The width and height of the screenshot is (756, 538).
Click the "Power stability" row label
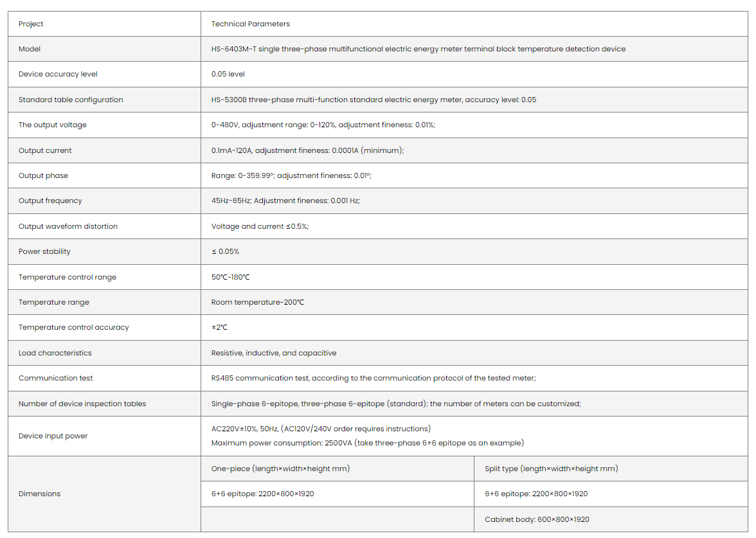(x=44, y=251)
